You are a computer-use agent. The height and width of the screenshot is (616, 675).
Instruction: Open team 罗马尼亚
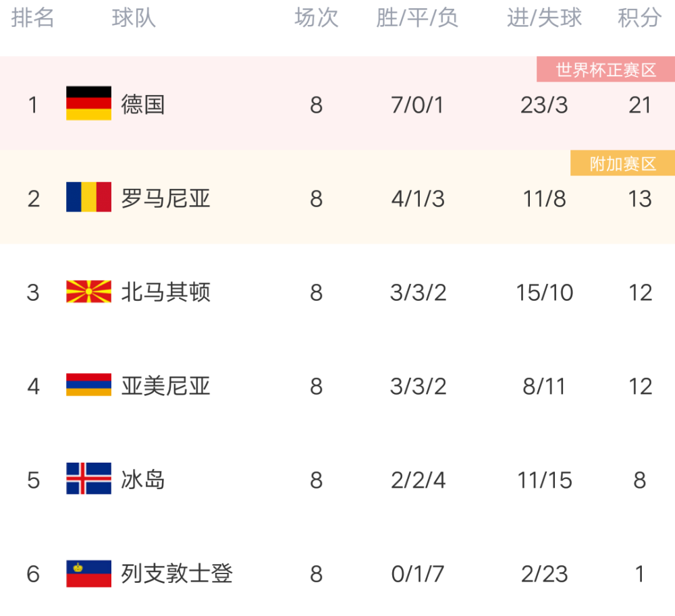point(166,198)
